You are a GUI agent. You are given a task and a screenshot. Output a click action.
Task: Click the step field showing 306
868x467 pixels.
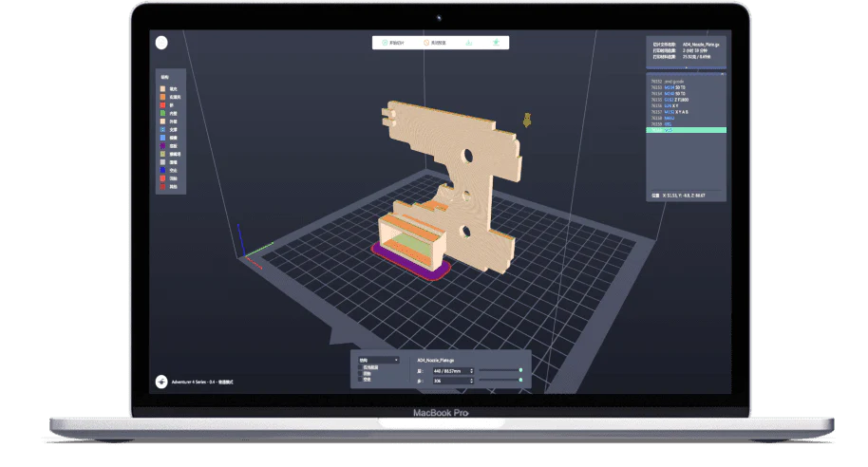tap(453, 381)
